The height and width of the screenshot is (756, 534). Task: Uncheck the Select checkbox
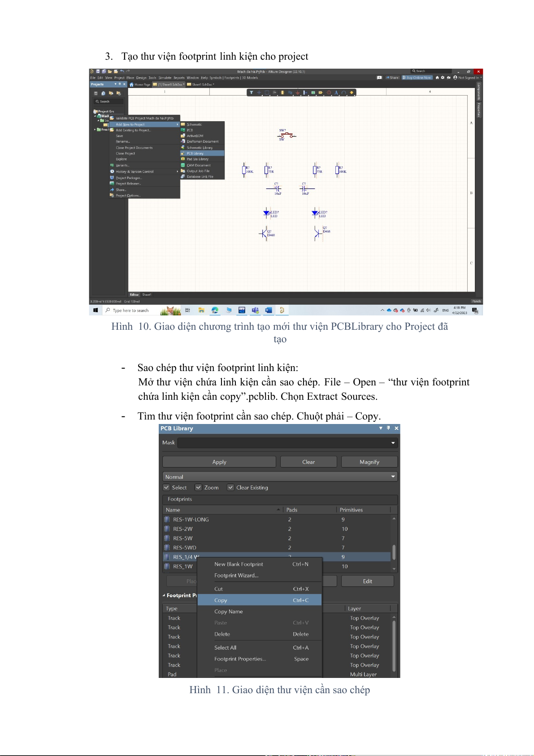click(x=167, y=488)
